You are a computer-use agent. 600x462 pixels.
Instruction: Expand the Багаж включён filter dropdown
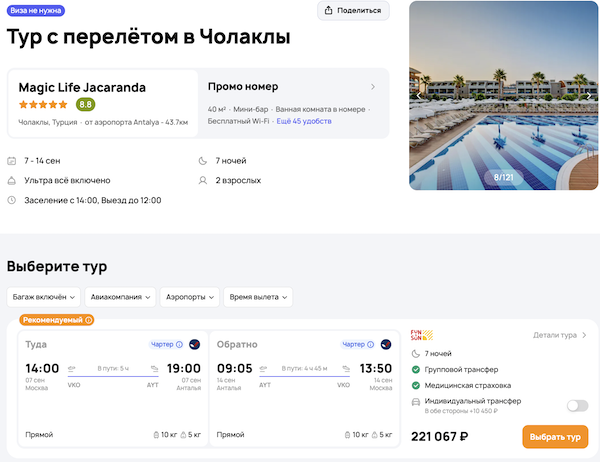pyautogui.click(x=43, y=297)
